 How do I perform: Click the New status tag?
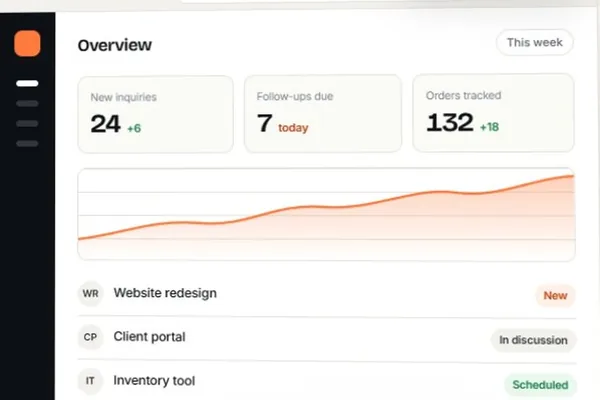555,296
